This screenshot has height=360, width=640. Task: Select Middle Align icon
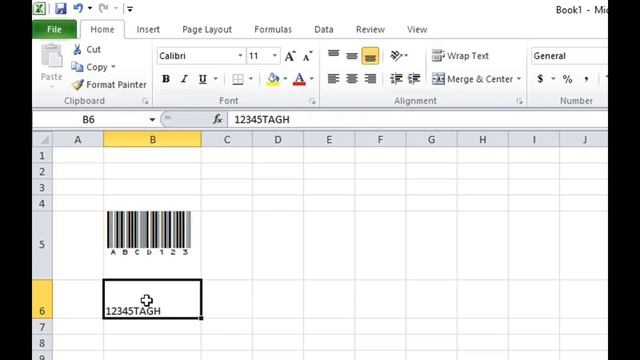point(352,56)
